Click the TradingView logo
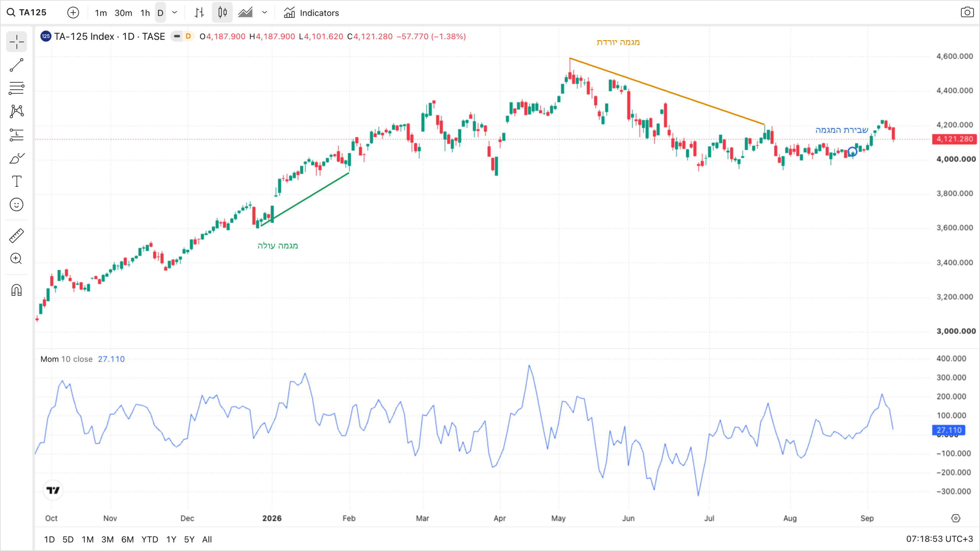980x551 pixels. (x=53, y=490)
